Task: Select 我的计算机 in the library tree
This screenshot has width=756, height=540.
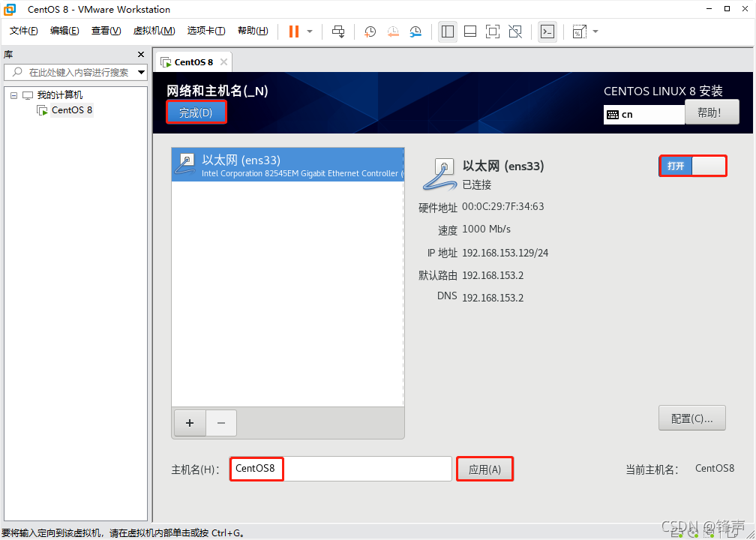Action: 60,95
